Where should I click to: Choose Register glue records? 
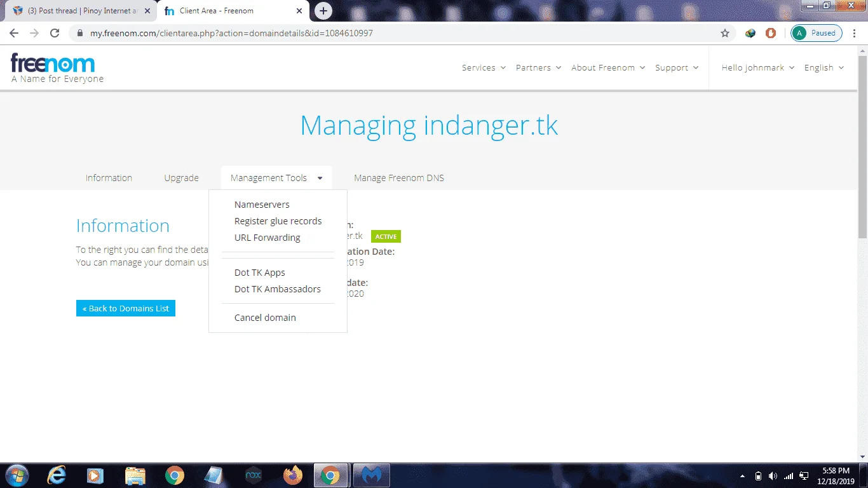coord(278,221)
